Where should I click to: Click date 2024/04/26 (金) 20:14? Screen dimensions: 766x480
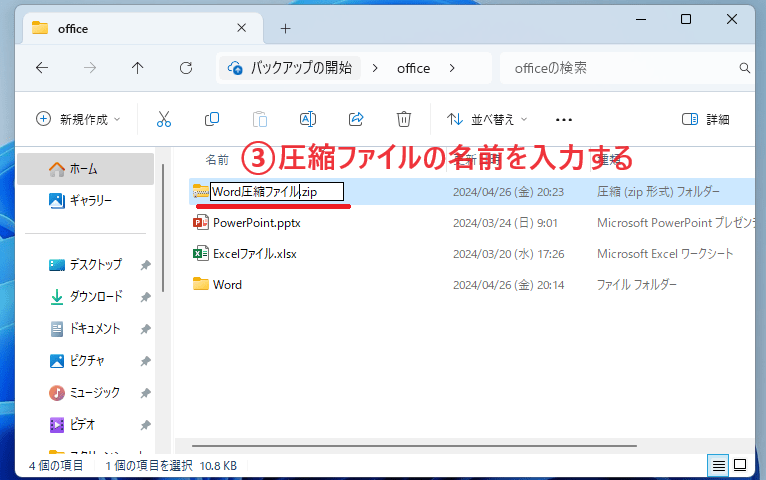pyautogui.click(x=509, y=285)
